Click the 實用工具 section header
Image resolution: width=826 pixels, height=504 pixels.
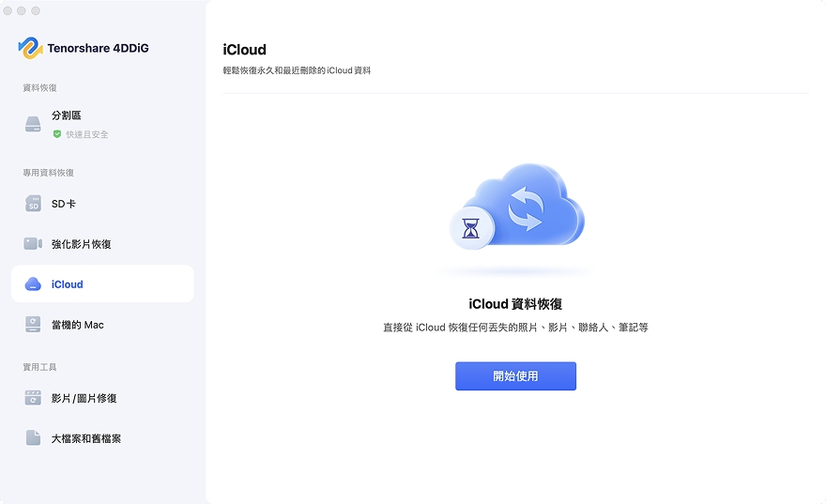tap(39, 367)
